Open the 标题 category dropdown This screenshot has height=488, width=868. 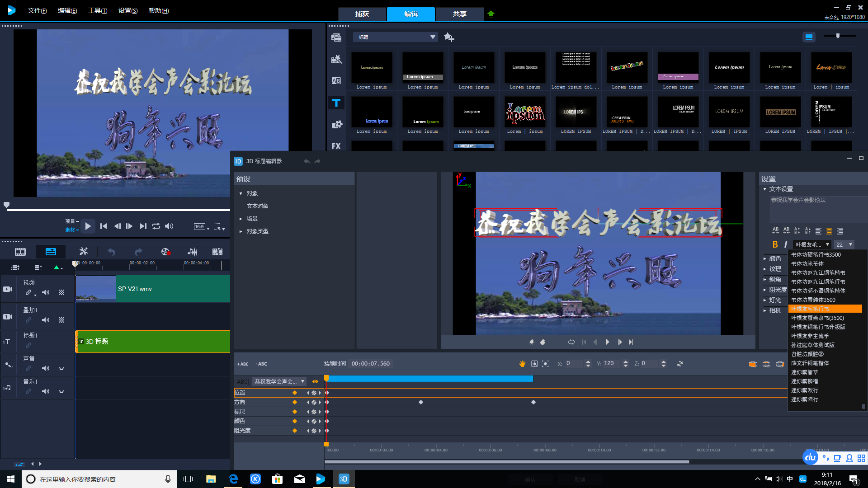point(396,37)
